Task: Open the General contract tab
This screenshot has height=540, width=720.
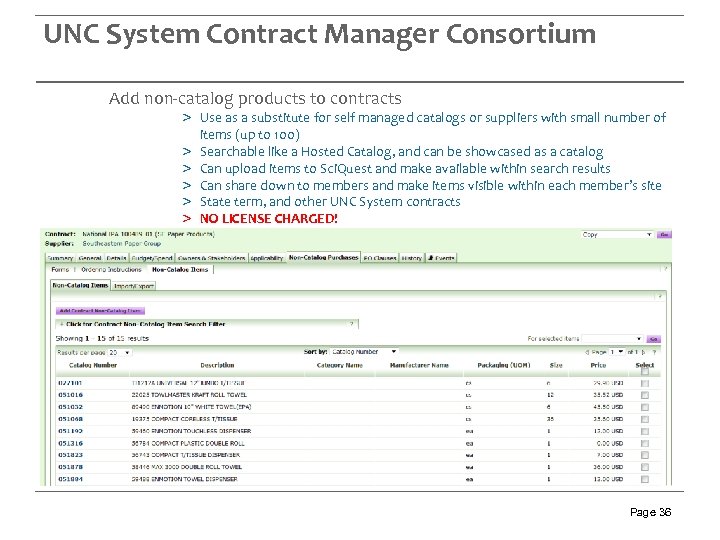Action: [x=90, y=259]
